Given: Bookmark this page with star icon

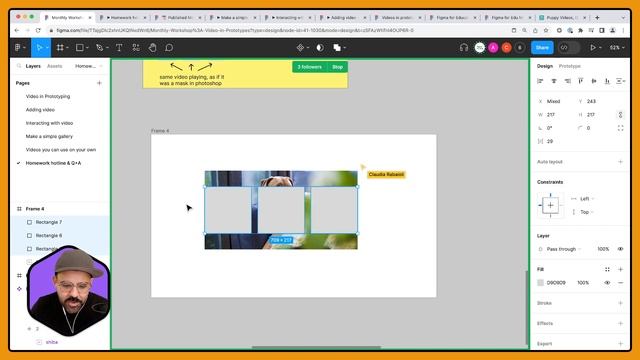Looking at the screenshot, I should [x=546, y=30].
